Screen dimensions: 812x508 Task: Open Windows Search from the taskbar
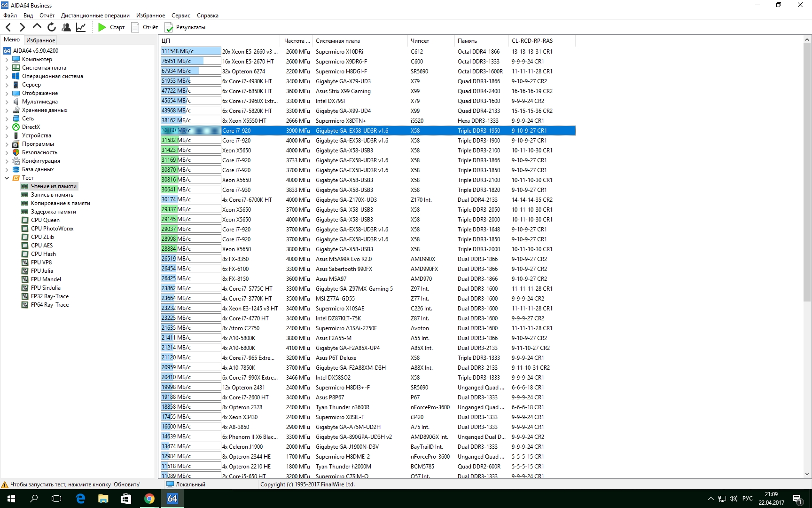pyautogui.click(x=34, y=499)
